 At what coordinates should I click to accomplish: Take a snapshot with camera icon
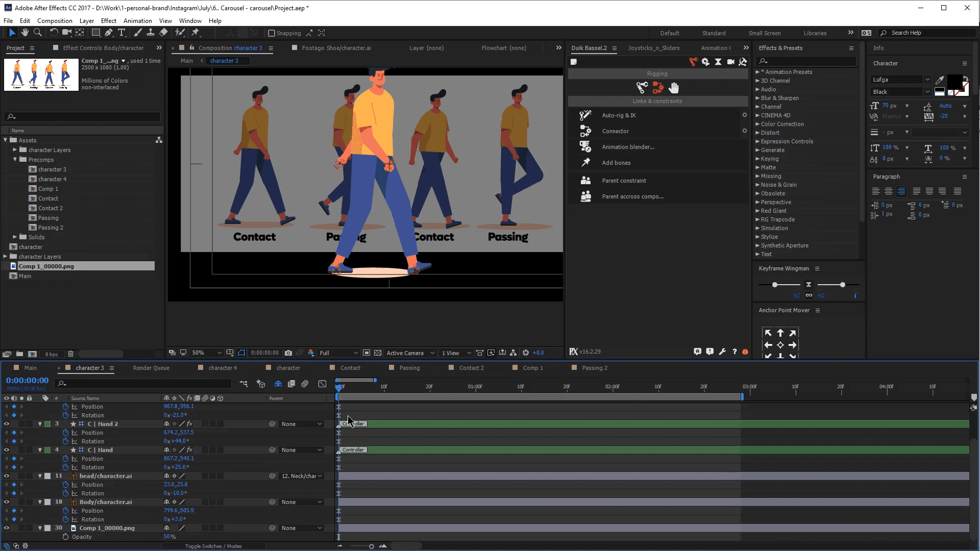click(x=288, y=353)
